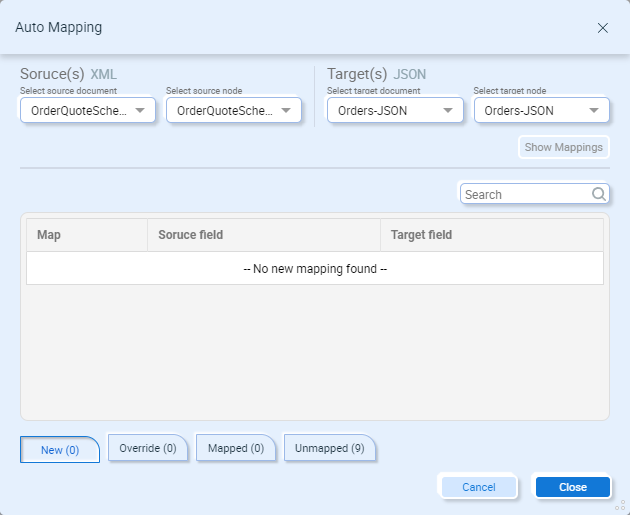Viewport: 630px width, 515px height.
Task: Open the Select target document dropdown
Action: (x=395, y=110)
